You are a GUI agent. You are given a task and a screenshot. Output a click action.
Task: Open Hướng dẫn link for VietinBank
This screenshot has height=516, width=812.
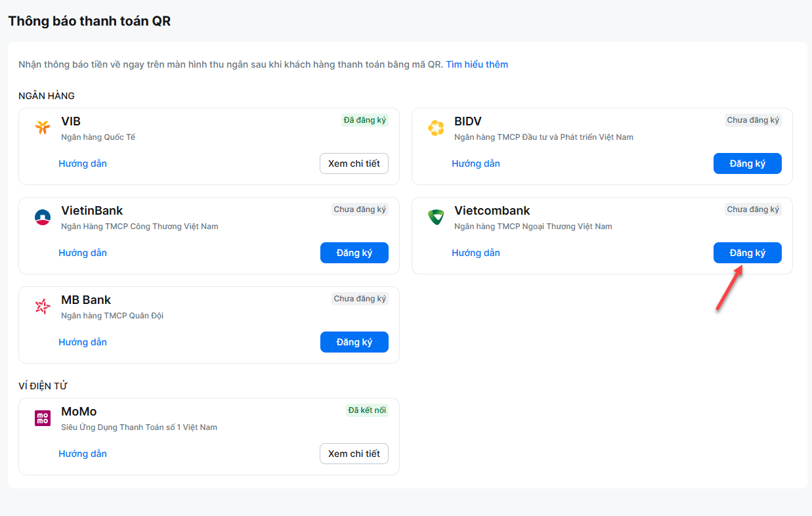83,253
